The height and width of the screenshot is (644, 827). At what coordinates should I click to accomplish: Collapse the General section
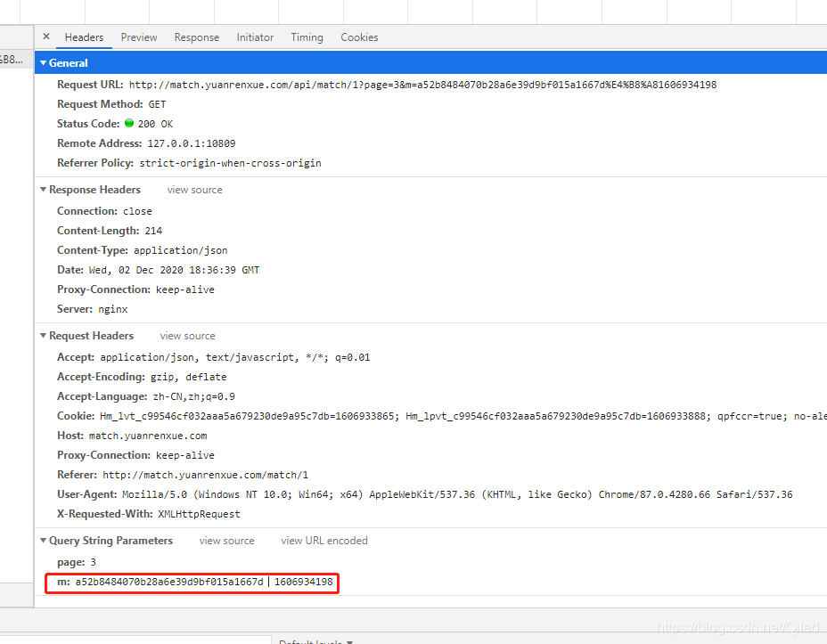tap(44, 62)
